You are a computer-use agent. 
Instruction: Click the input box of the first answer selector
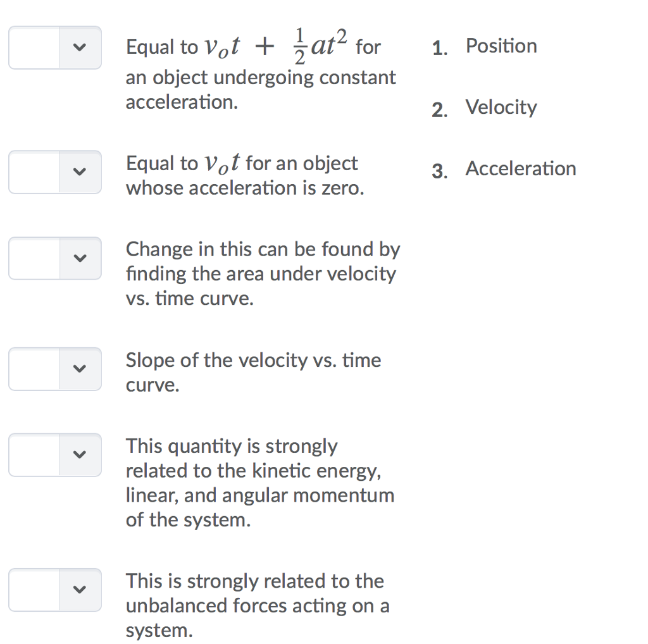click(x=35, y=47)
